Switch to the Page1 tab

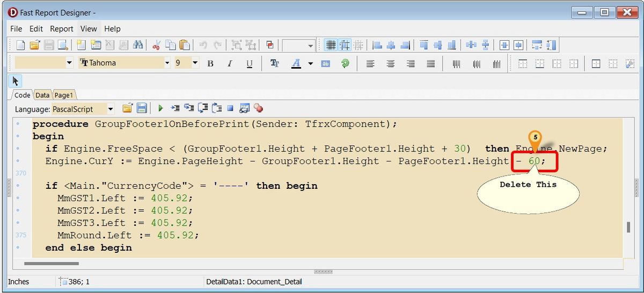click(x=63, y=95)
